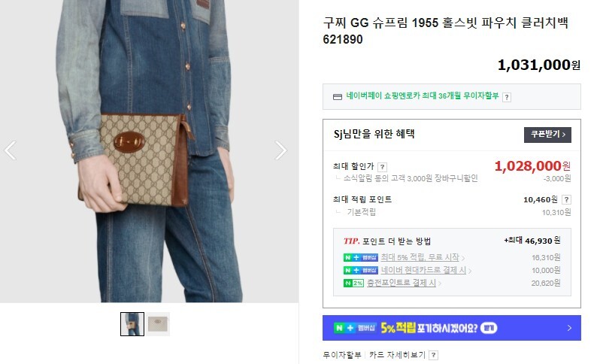This screenshot has width=597, height=364.
Task: Expand the blue 5% 적립 membership banner arrow
Action: pos(569,328)
